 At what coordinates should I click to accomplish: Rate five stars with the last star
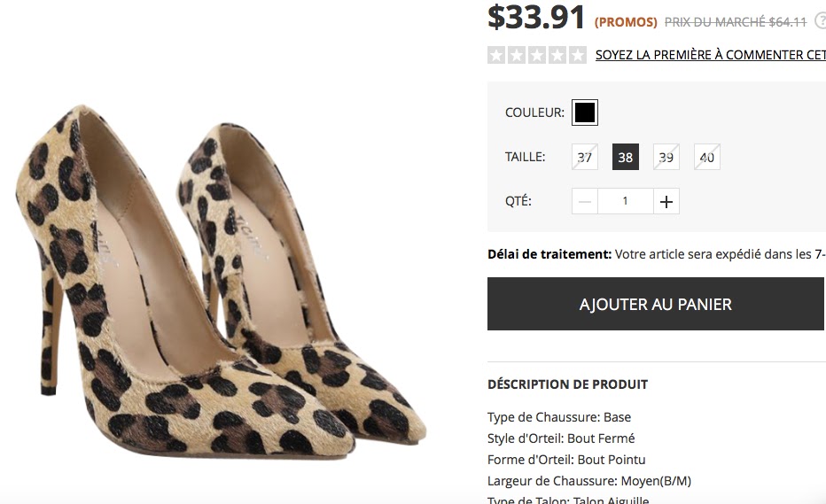(x=578, y=55)
